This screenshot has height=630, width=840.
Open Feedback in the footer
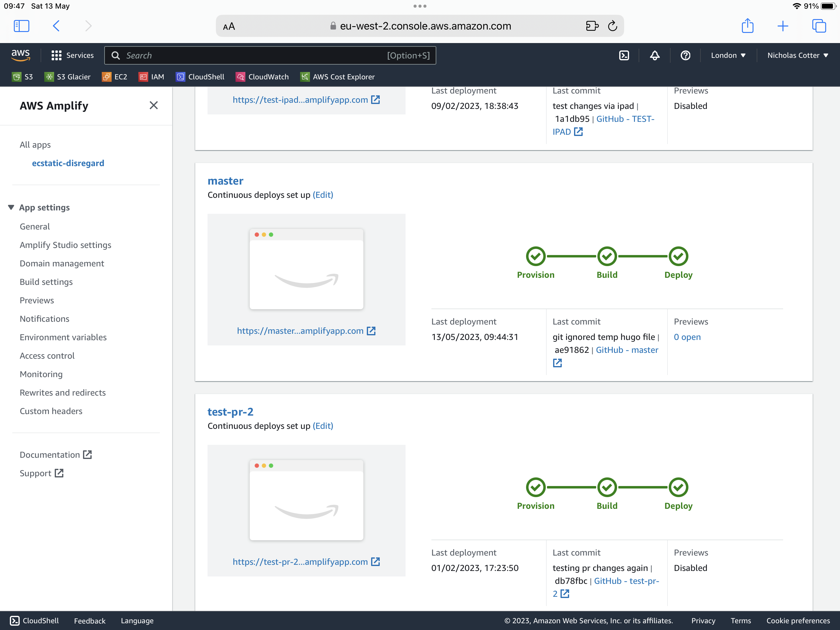point(89,620)
